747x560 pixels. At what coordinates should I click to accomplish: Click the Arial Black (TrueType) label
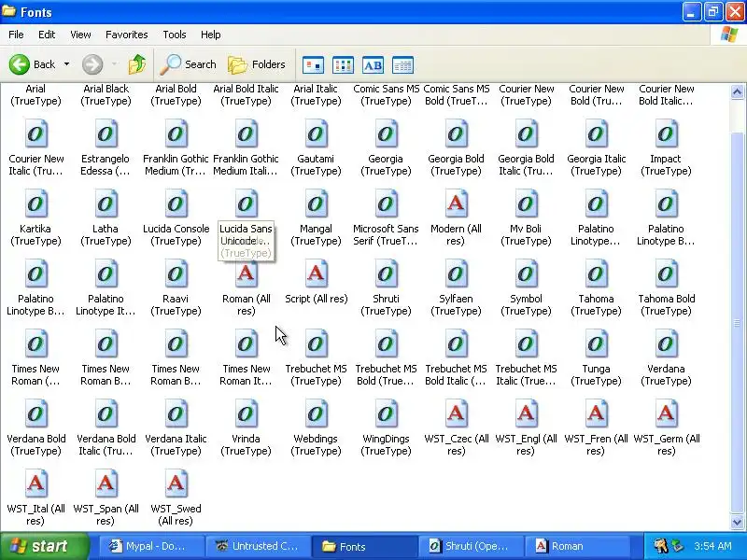(x=106, y=95)
